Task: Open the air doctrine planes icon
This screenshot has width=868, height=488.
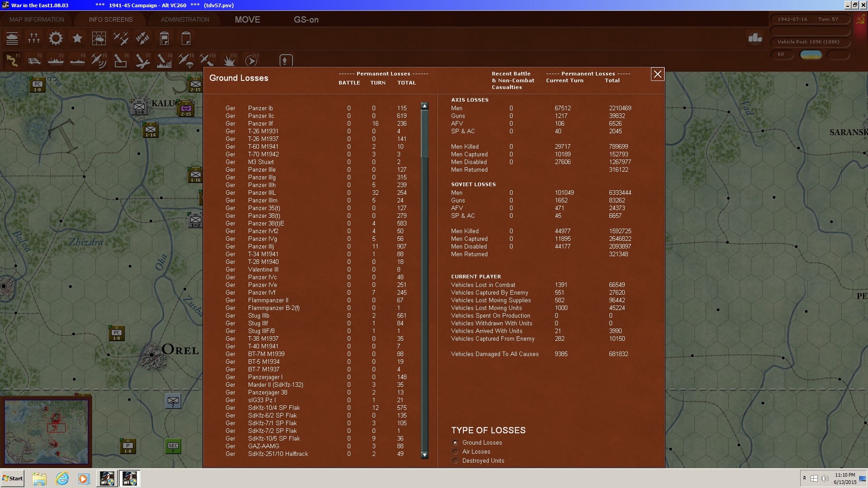Action: pyautogui.click(x=121, y=38)
